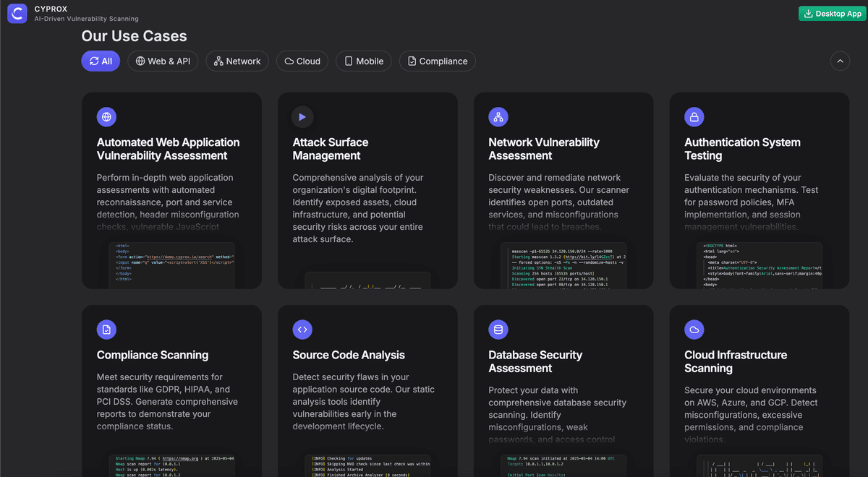
Task: Show only Cloud use cases
Action: coord(302,61)
